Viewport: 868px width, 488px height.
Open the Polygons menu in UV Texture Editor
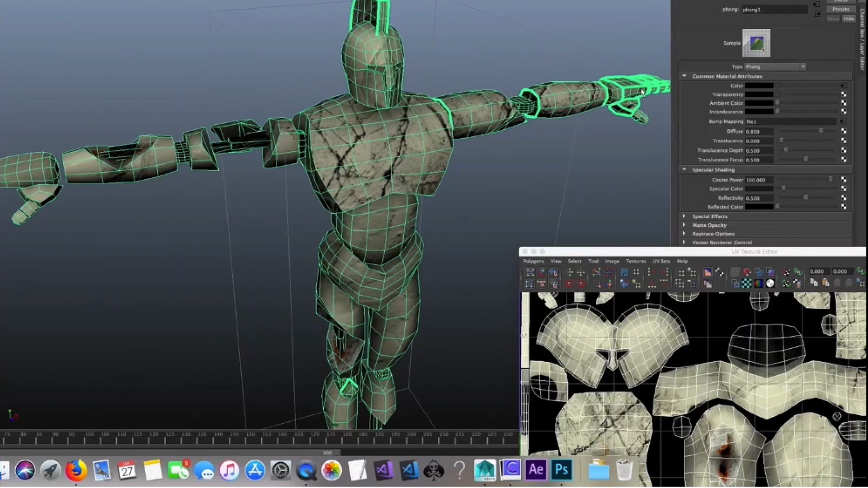tap(533, 261)
